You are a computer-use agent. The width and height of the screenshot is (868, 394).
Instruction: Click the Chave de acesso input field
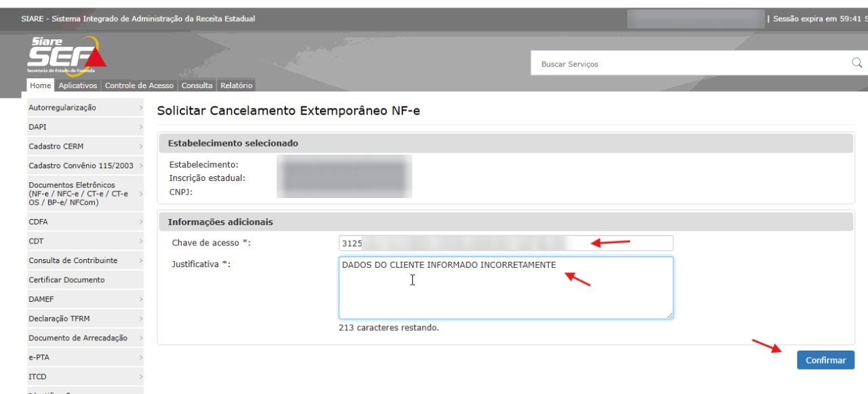coord(506,243)
